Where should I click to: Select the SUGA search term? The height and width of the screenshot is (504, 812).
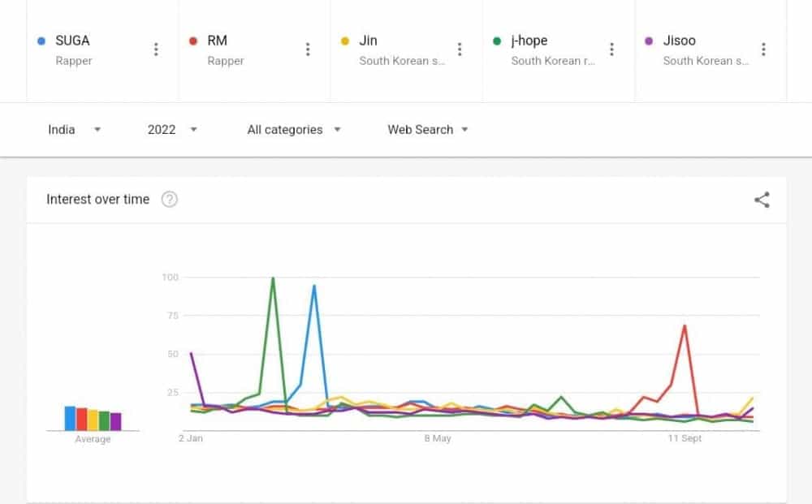pyautogui.click(x=72, y=41)
